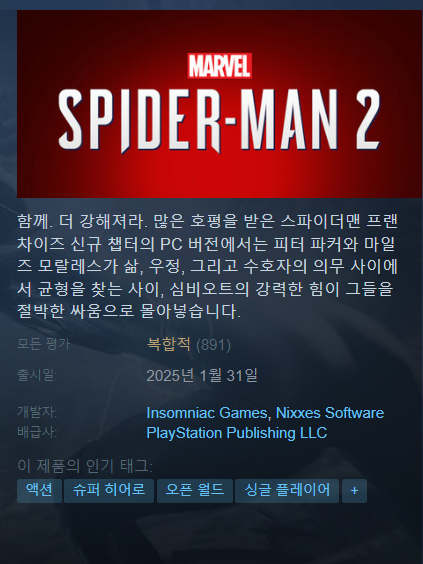Choose the 오픈 월드 tag
Image resolution: width=423 pixels, height=564 pixels.
(195, 491)
